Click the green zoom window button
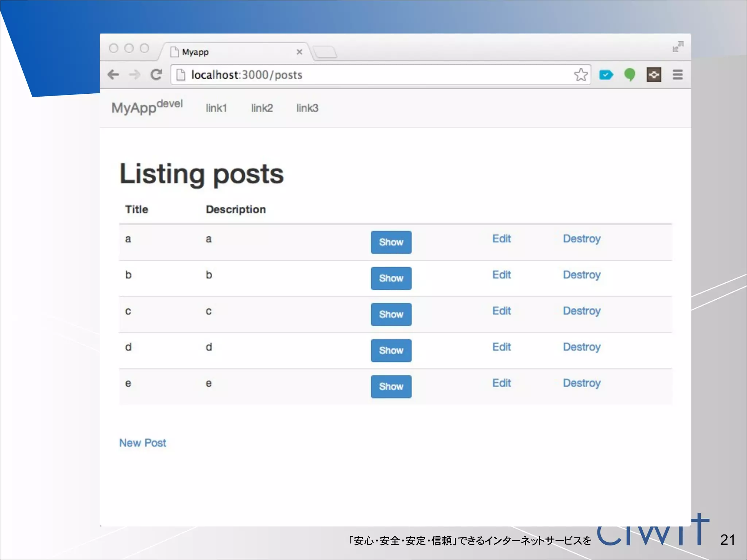Screen dimensions: 747x560 point(144,48)
